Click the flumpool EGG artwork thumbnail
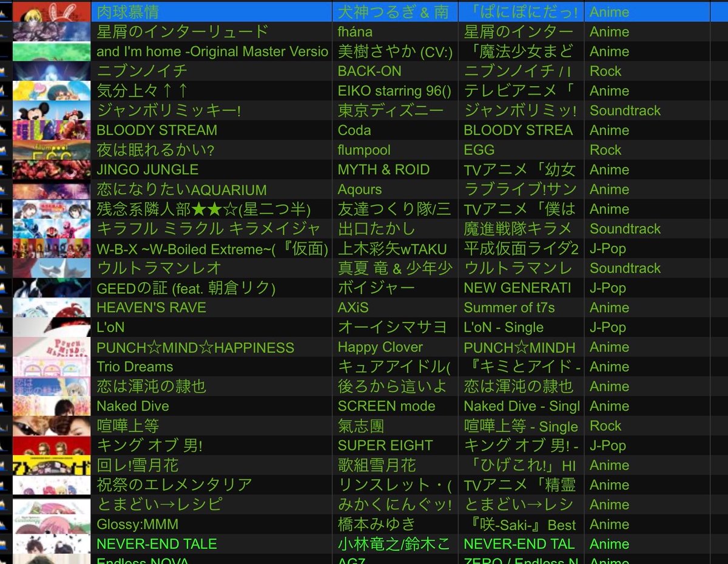The image size is (728, 564). click(x=52, y=150)
